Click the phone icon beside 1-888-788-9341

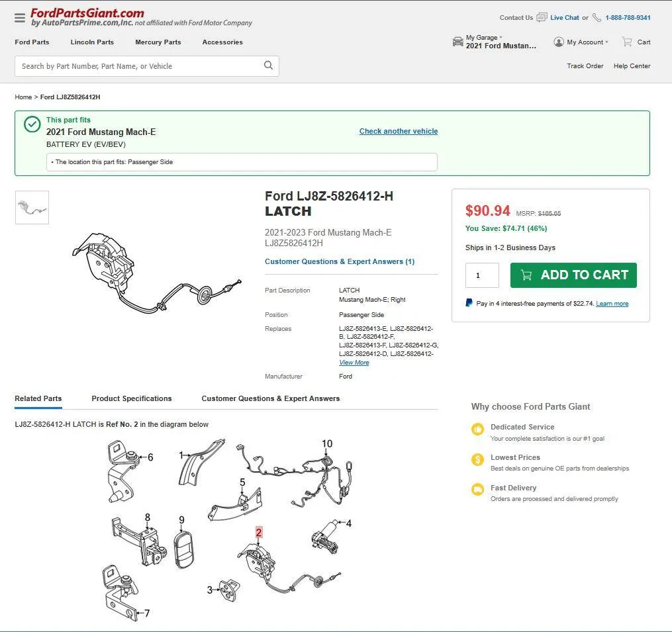tap(597, 18)
